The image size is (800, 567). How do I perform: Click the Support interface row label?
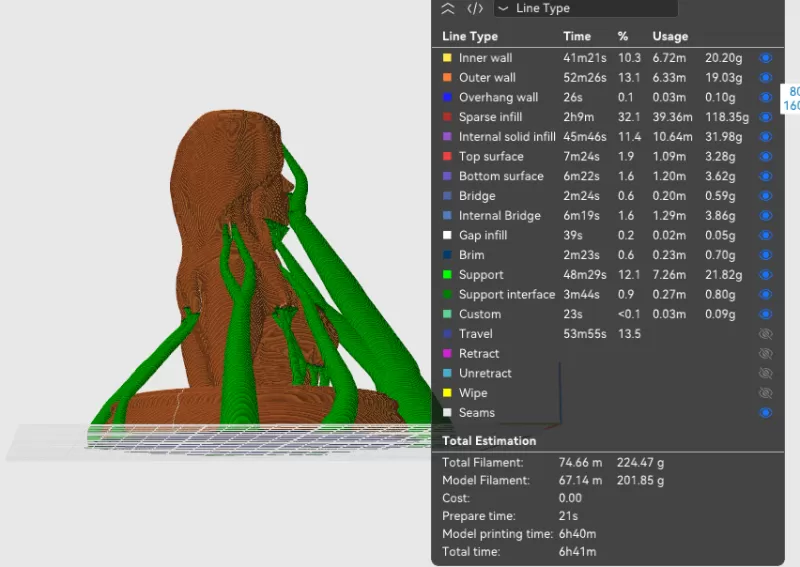(x=506, y=295)
